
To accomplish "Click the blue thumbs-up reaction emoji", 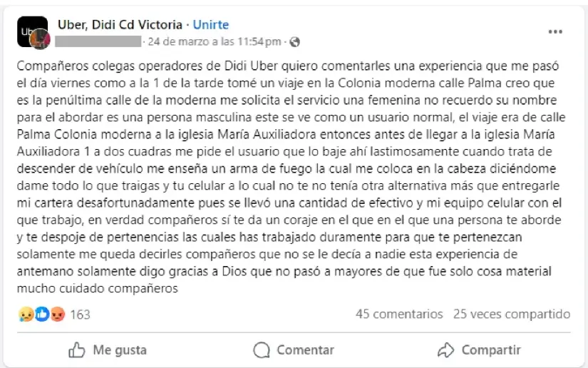I will tap(42, 314).
